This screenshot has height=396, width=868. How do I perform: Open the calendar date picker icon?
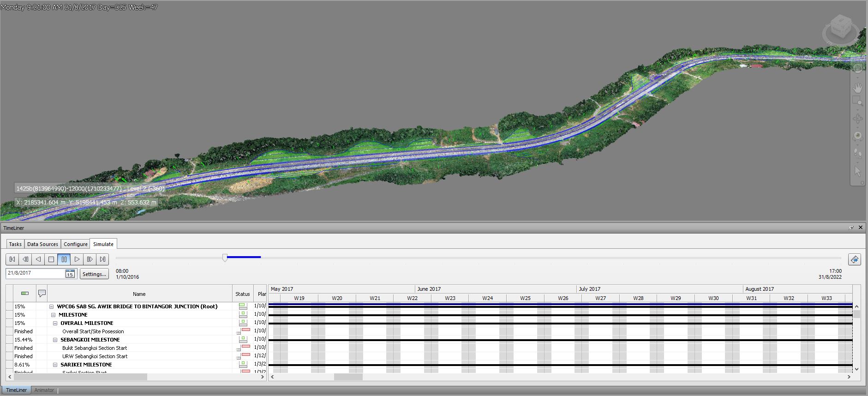pos(70,274)
